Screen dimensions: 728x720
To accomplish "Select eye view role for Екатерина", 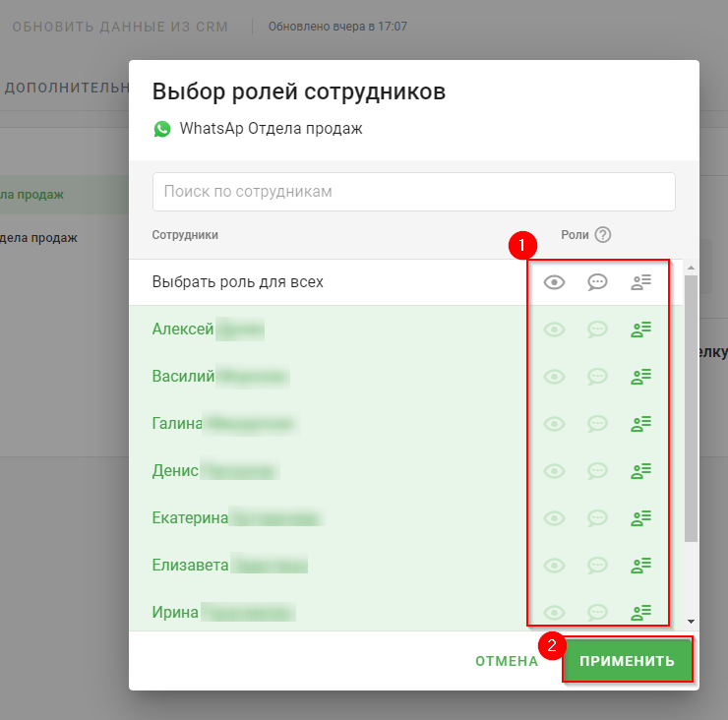I will (554, 518).
